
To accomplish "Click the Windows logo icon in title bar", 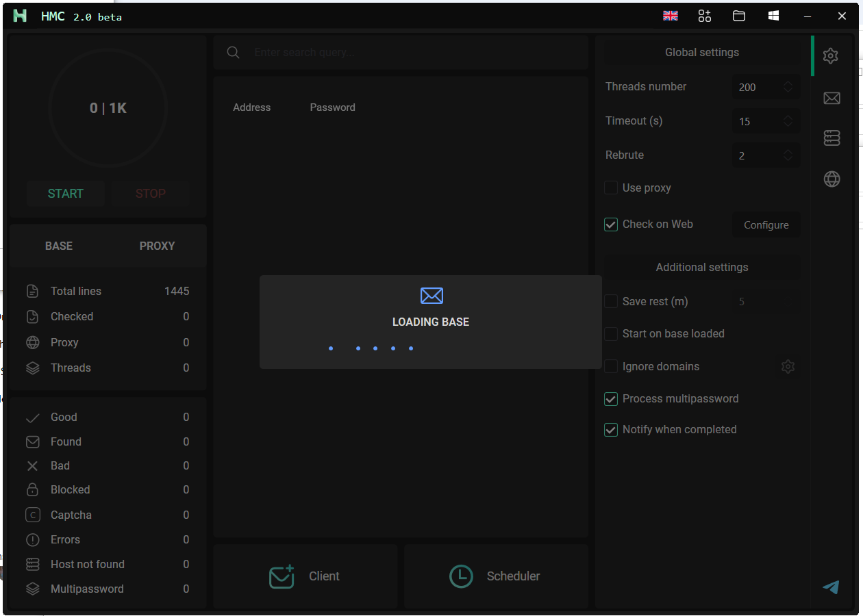I will [773, 16].
